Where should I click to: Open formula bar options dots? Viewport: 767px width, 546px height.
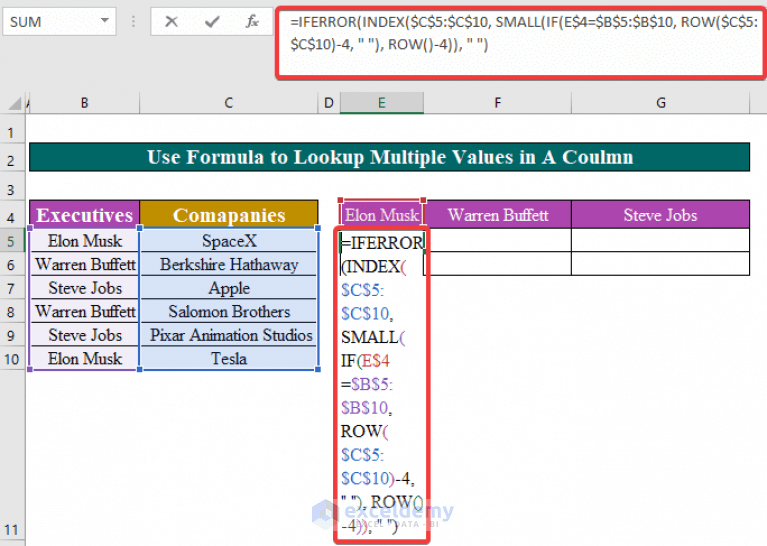(133, 22)
